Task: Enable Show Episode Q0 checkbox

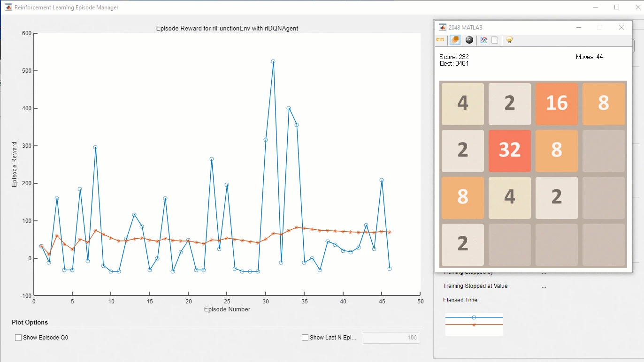Action: 18,337
